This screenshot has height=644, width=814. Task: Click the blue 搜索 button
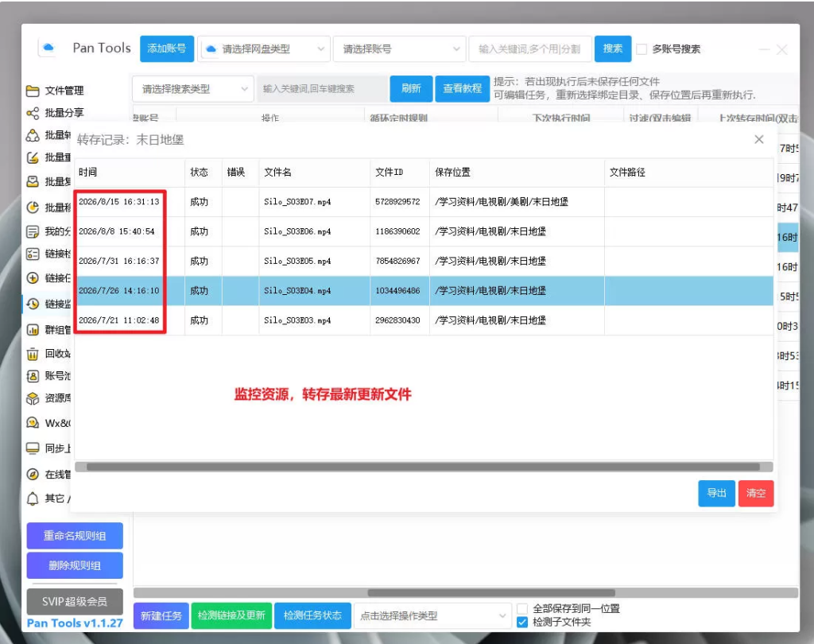point(613,48)
